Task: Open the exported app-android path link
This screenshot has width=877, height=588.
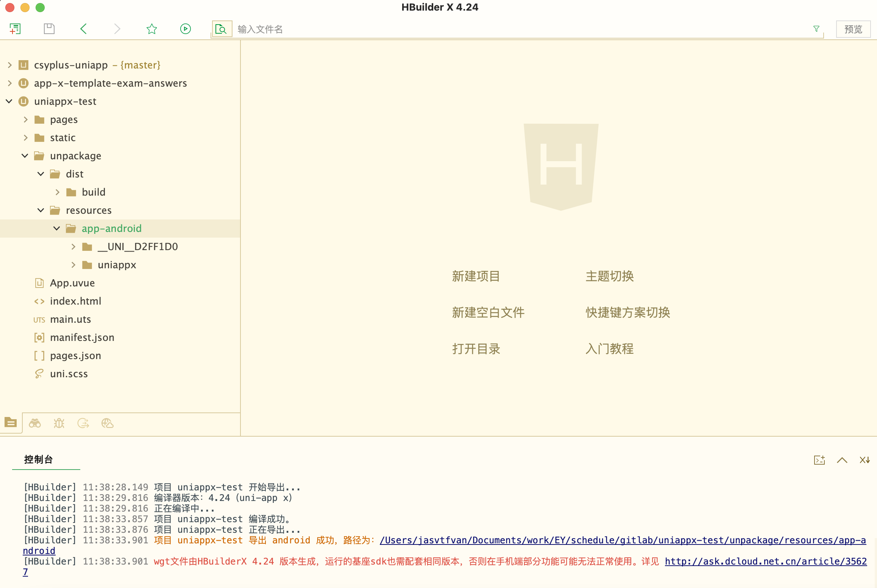Action: [623, 540]
